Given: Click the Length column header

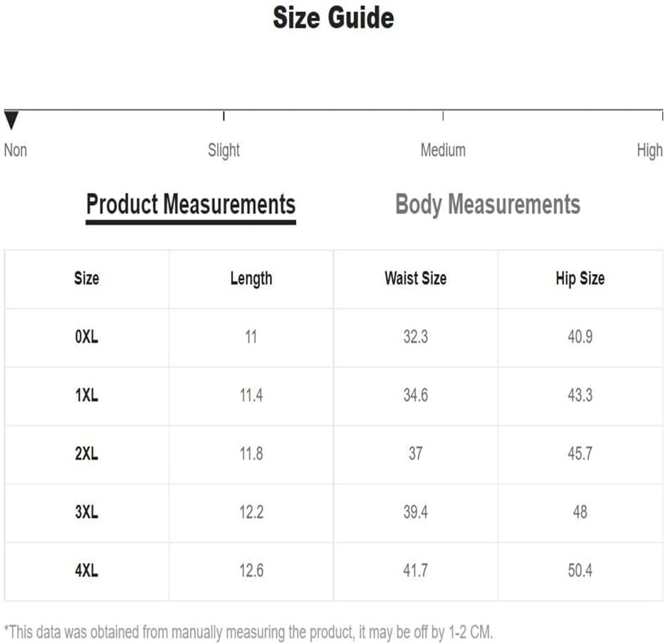Looking at the screenshot, I should 251,279.
